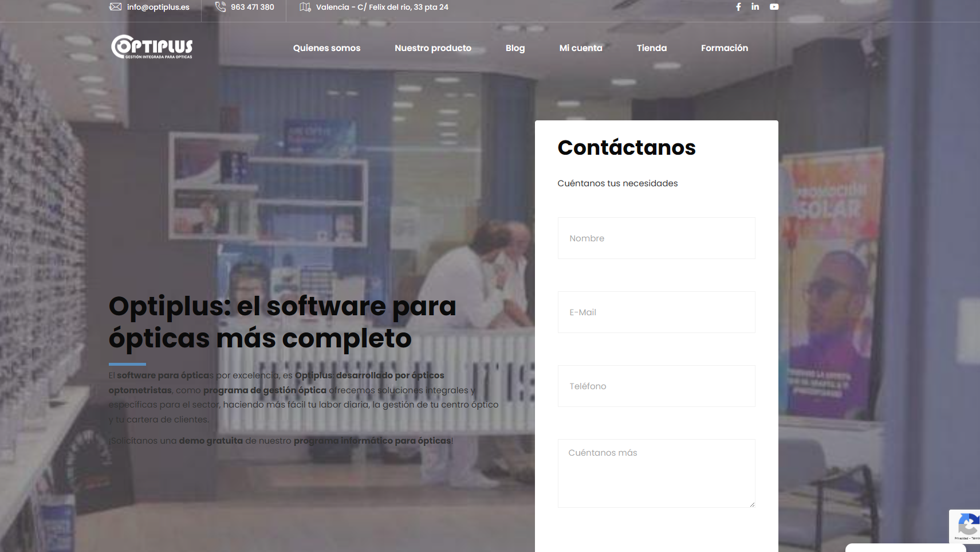Open the Facebook social icon
Viewport: 980px width, 552px height.
tap(738, 7)
